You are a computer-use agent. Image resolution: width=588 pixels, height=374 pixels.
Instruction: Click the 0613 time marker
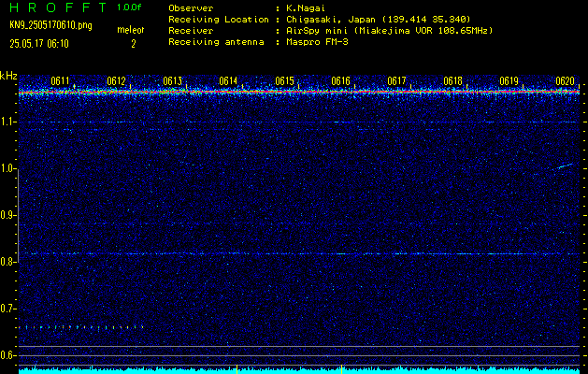coord(172,81)
